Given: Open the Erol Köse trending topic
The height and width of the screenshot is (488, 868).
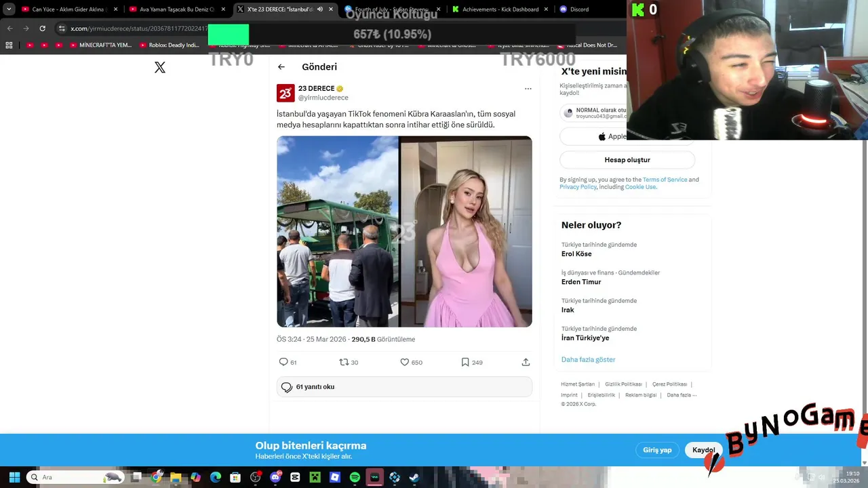Looking at the screenshot, I should coord(576,254).
